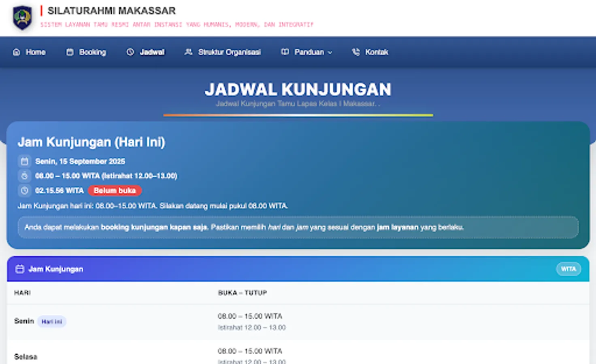The width and height of the screenshot is (596, 364).
Task: Click the HARI column header
Action: click(x=22, y=293)
